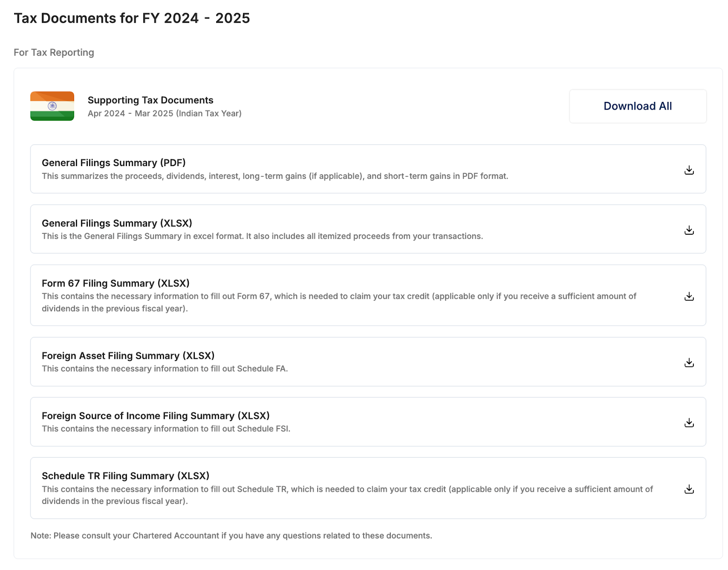The width and height of the screenshot is (728, 570).
Task: Click download icon for Foreign Asset Filing Summary
Action: tap(689, 363)
